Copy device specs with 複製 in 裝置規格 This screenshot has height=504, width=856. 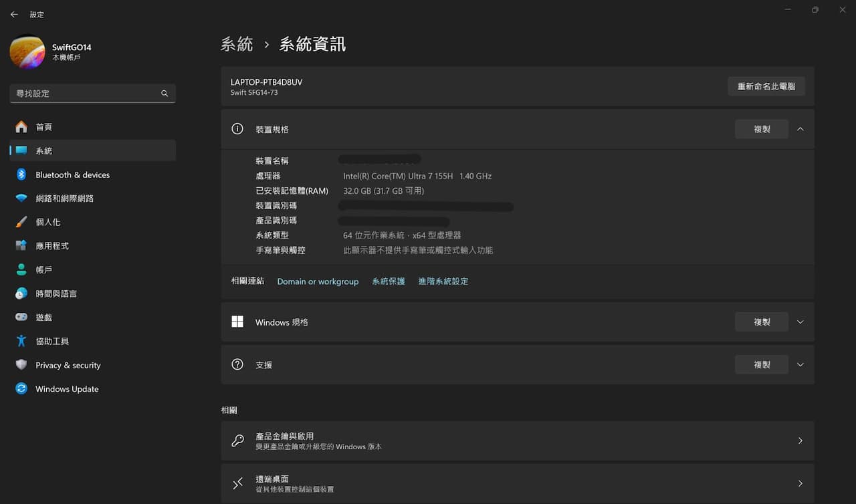[x=762, y=129]
